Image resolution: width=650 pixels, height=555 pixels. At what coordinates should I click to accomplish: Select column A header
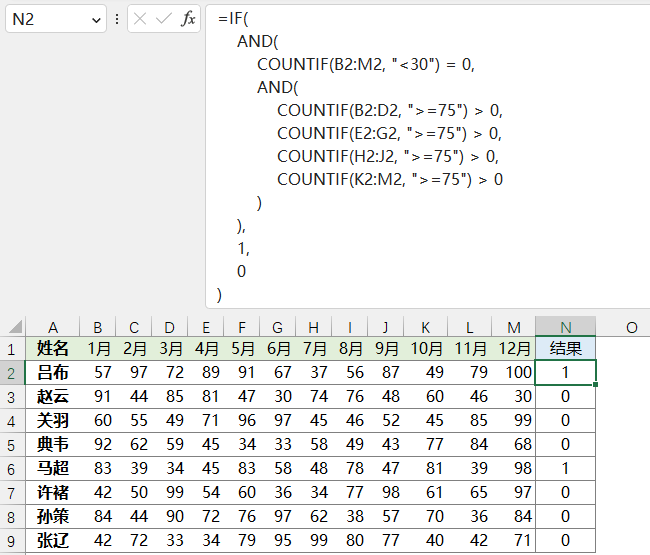coord(53,327)
